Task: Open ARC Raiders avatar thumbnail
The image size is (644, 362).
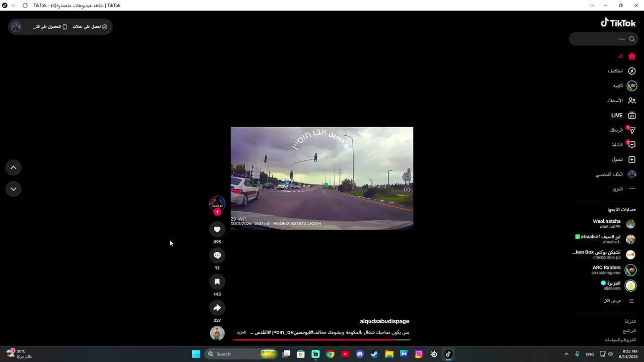Action: (630, 270)
